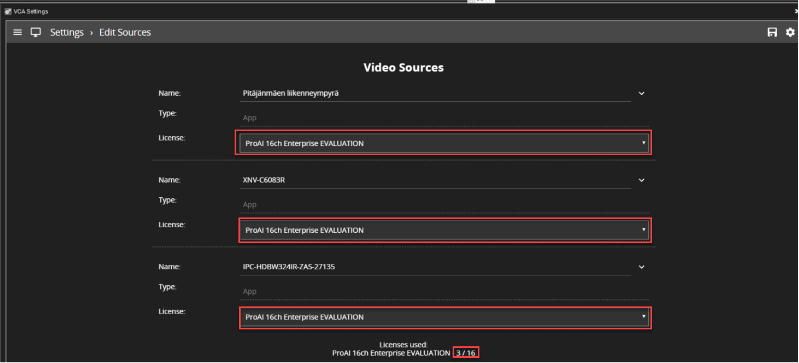Select the Edit Sources breadcrumb
This screenshot has width=799, height=363.
[125, 32]
